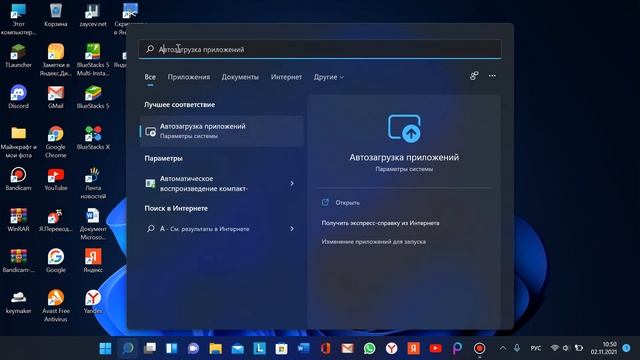Screen dimensions: 640x360
Task: Open Bandicam- archive desktop icon
Action: (x=18, y=261)
